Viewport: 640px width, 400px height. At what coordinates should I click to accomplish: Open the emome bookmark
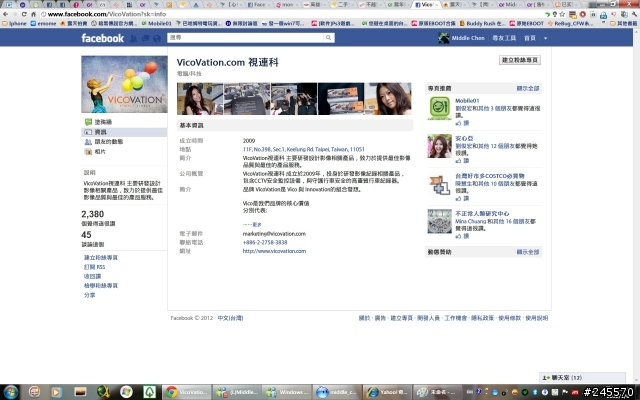(43, 23)
